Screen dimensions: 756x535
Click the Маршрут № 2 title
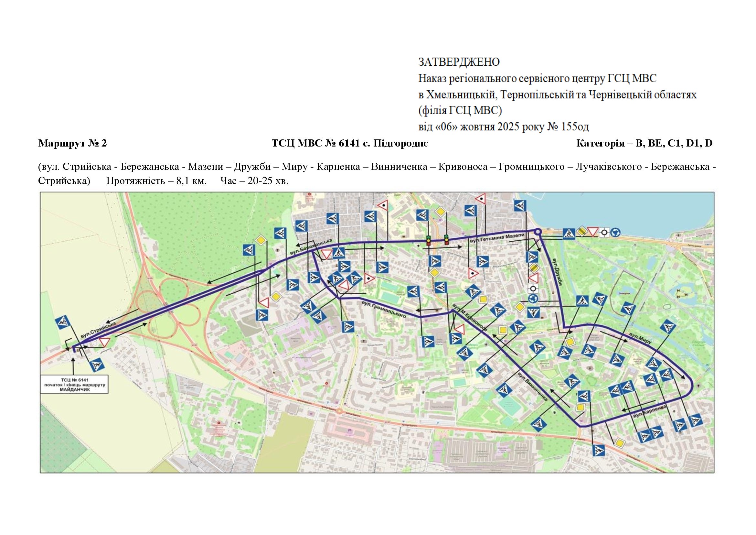(72, 143)
